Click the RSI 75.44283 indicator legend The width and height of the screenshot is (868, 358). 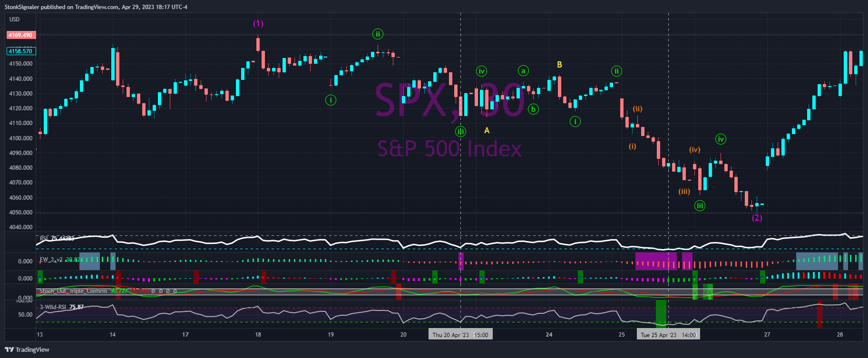pos(57,238)
